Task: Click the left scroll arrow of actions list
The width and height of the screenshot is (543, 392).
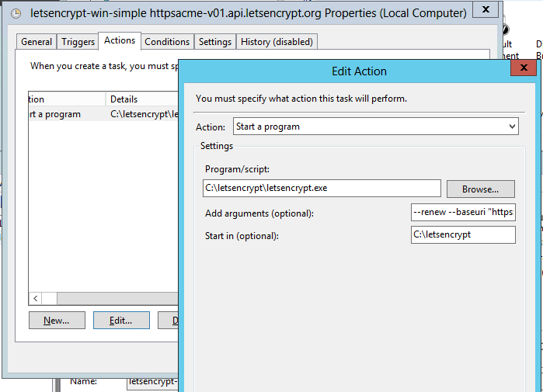Action: (35, 298)
